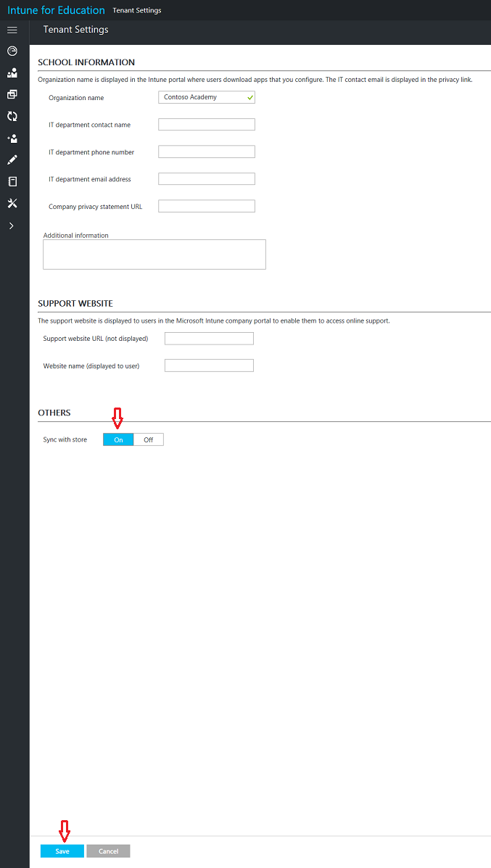This screenshot has height=868, width=491.
Task: Open the wrench tools settings icon
Action: [12, 203]
